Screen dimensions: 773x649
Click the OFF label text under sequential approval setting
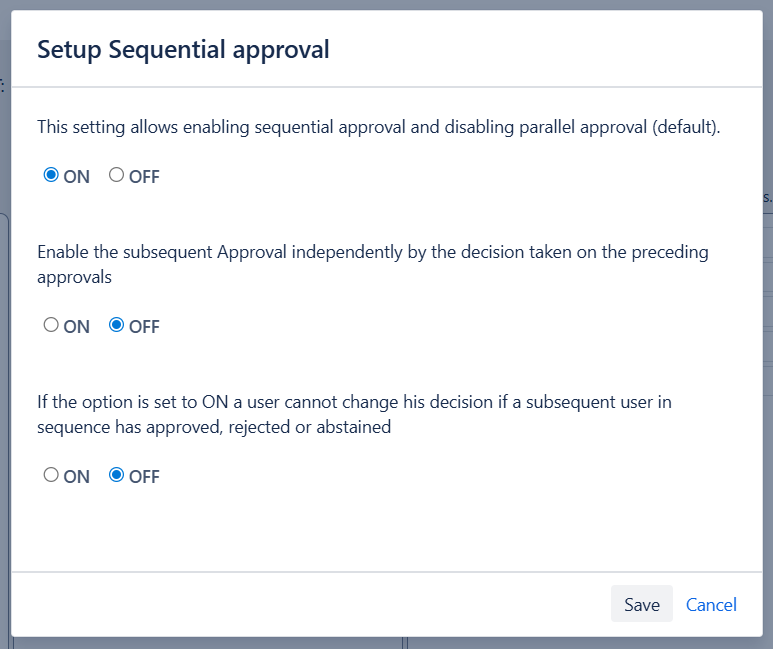click(144, 177)
